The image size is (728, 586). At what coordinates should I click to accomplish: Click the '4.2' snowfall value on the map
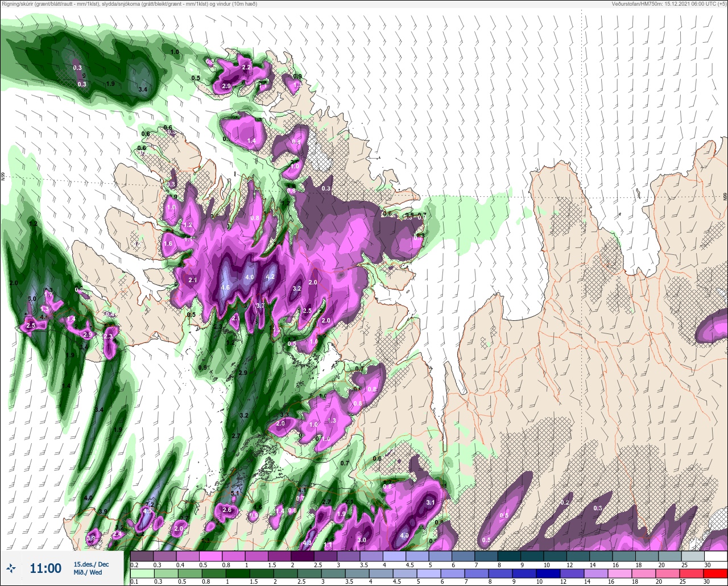coord(271,277)
